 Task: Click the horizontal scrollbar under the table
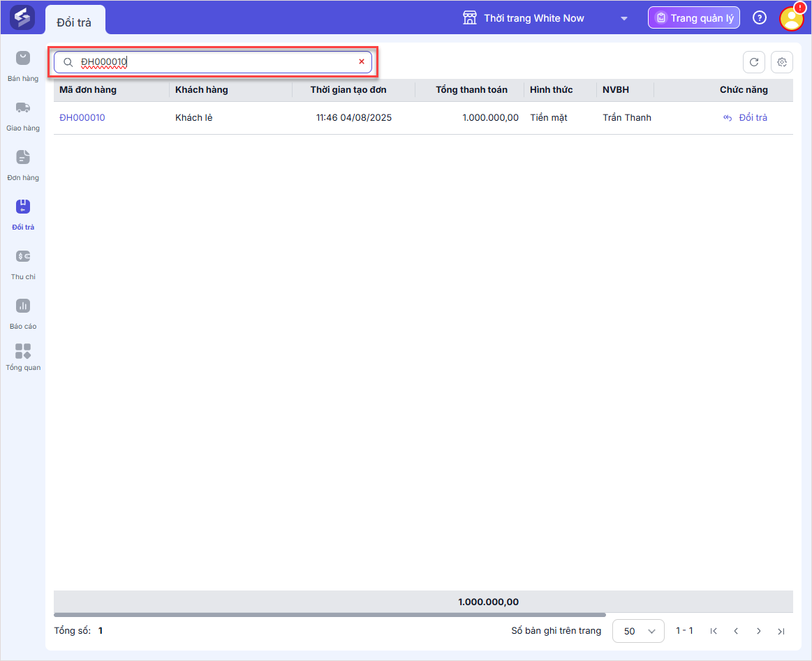click(x=330, y=615)
